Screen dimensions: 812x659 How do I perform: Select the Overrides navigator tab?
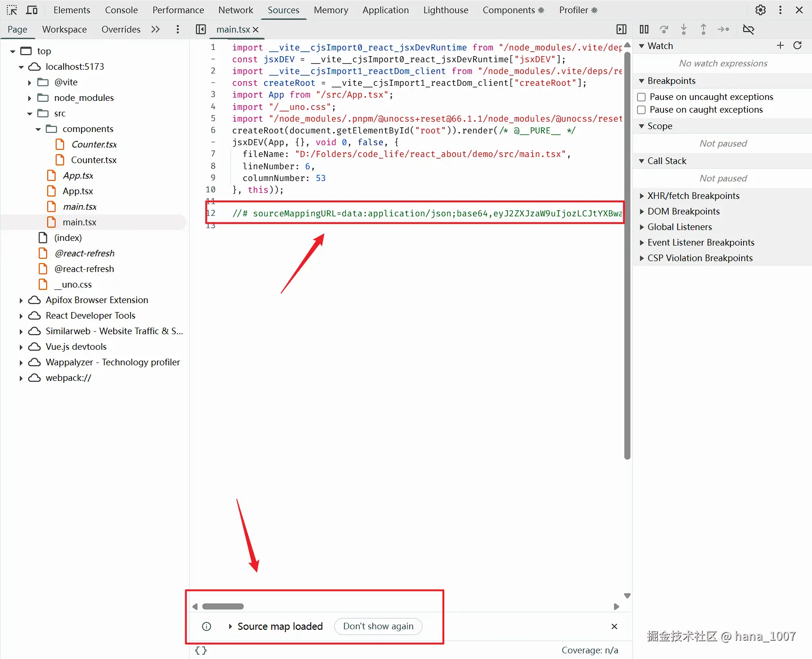point(121,29)
